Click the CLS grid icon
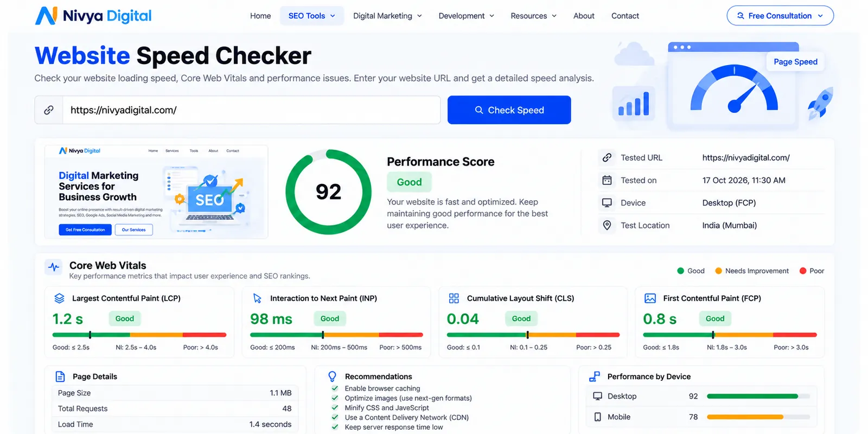This screenshot has height=434, width=868. 454,298
